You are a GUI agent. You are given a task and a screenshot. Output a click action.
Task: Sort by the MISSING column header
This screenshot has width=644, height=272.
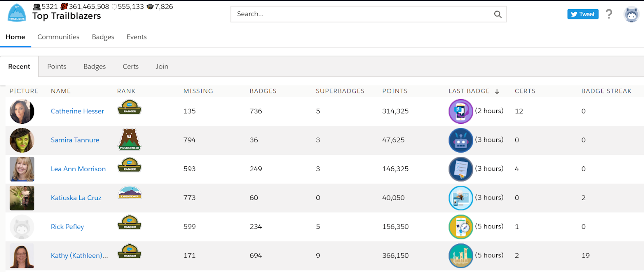(x=198, y=91)
